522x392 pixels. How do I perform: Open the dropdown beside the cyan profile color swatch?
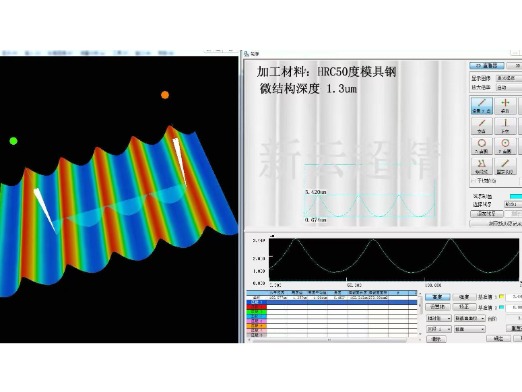click(513, 204)
